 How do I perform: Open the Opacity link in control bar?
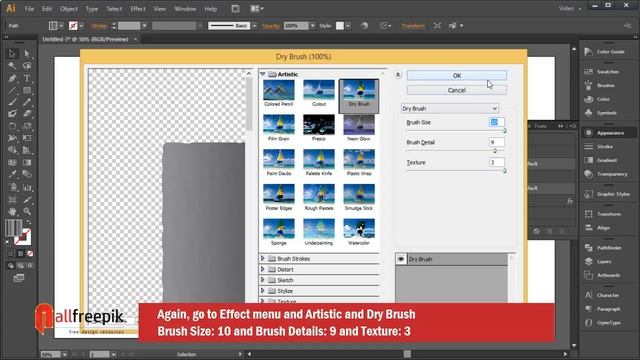coord(271,26)
